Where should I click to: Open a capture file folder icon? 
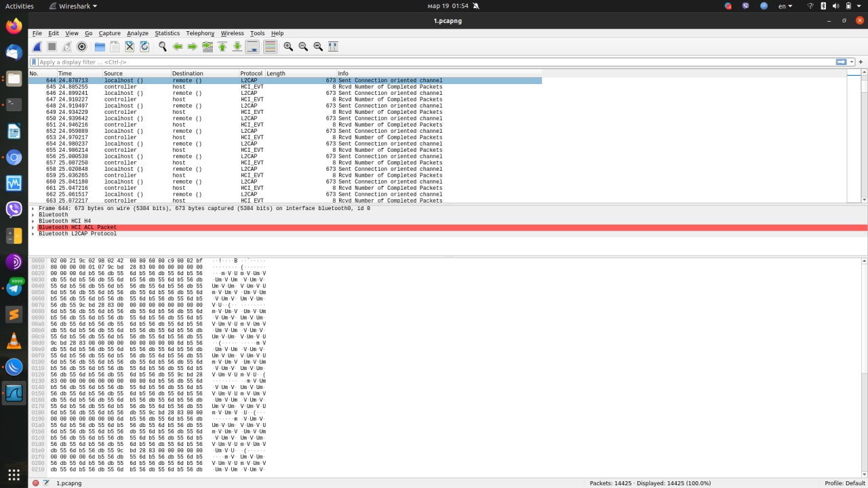tap(100, 47)
